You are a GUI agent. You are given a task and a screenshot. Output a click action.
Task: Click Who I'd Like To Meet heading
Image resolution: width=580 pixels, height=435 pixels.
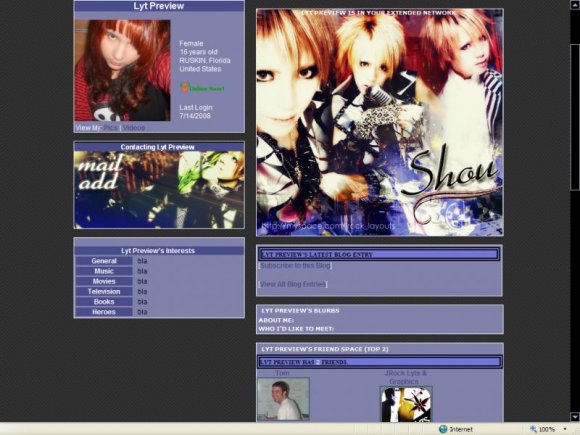(x=296, y=328)
